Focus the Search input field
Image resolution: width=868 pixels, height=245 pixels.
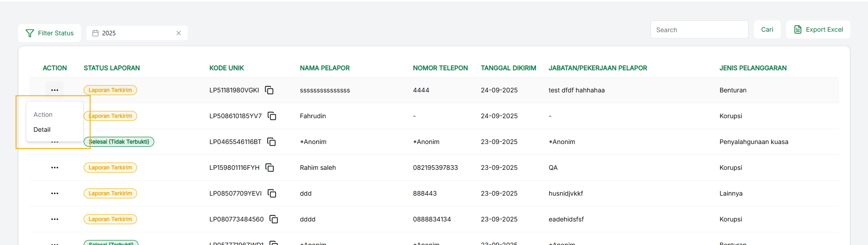(699, 30)
